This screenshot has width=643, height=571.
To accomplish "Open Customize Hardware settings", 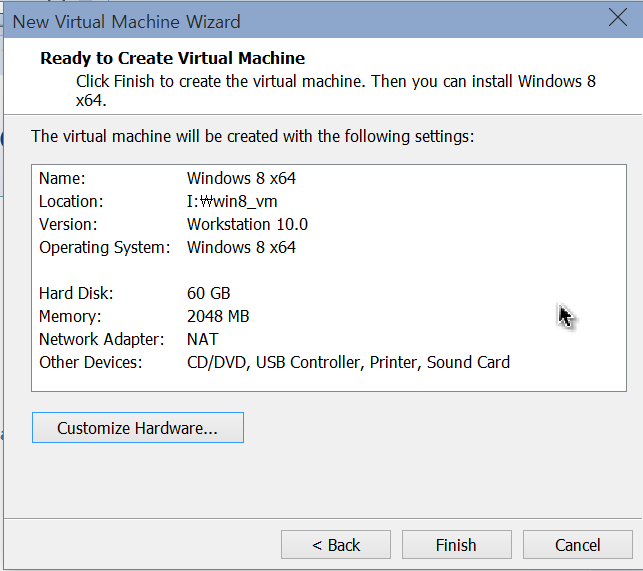I will [138, 427].
